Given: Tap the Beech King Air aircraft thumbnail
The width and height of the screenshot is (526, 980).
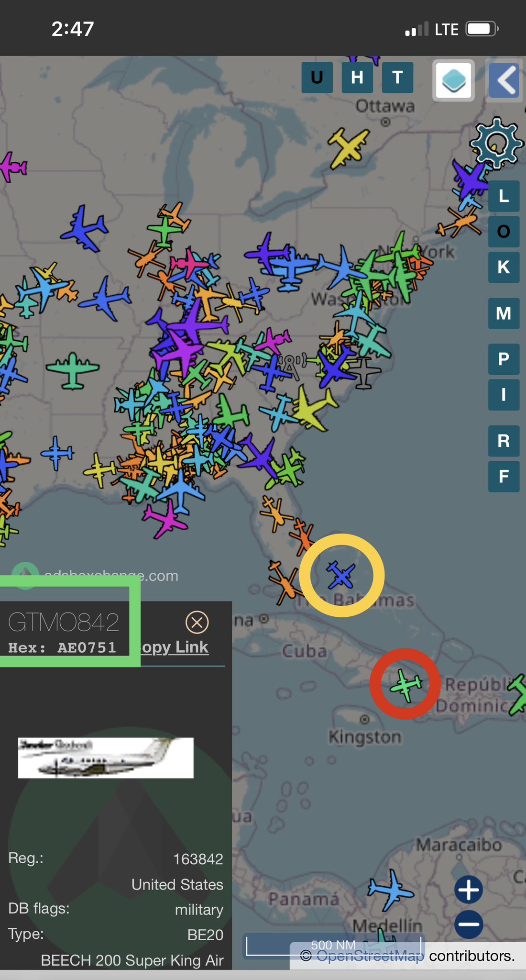Looking at the screenshot, I should pos(106,757).
